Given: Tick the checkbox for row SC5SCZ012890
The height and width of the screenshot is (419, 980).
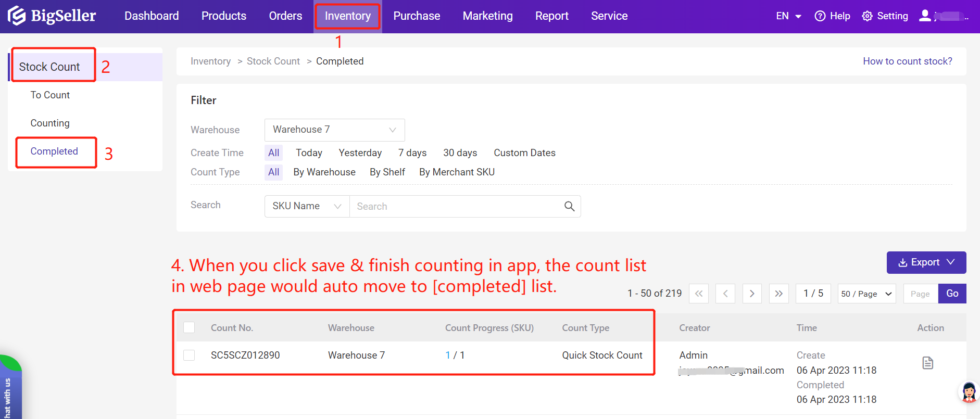Looking at the screenshot, I should click(189, 355).
